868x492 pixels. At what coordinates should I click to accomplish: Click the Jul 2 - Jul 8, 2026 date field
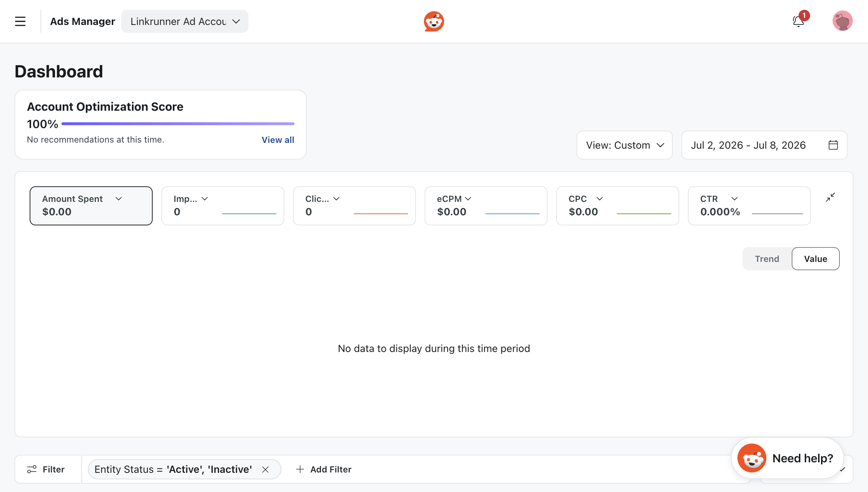coord(765,145)
